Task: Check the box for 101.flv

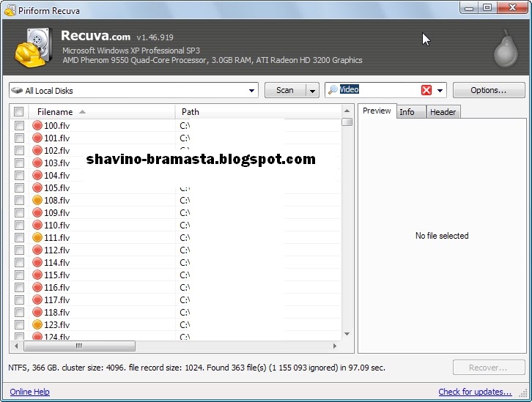Action: pos(19,138)
